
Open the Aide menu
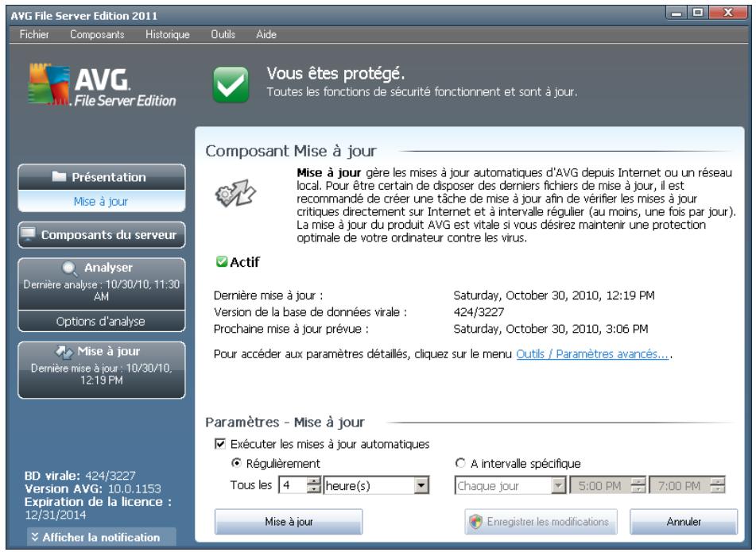pyautogui.click(x=266, y=34)
